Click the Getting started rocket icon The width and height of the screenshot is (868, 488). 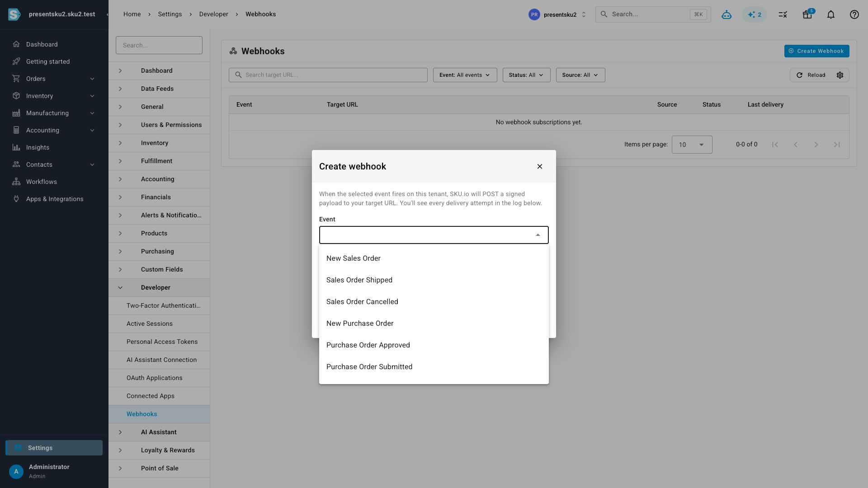click(x=16, y=61)
